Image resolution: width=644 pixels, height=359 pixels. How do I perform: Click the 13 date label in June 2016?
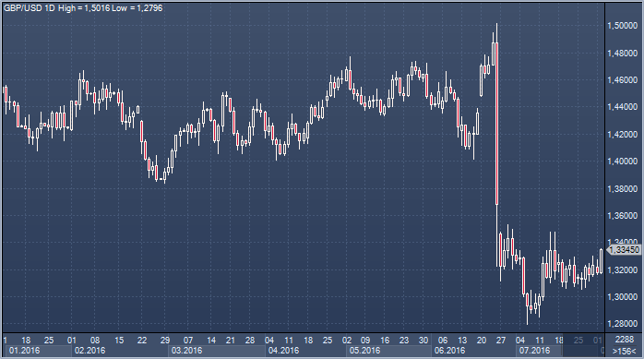462,340
